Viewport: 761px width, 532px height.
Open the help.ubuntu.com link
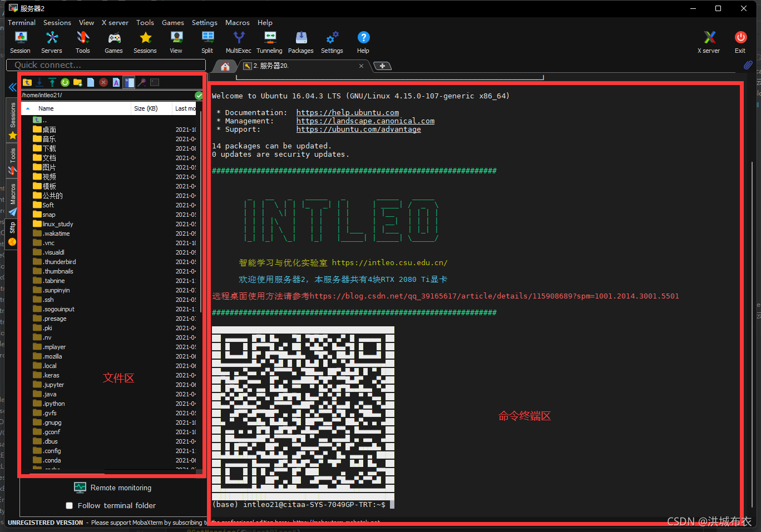[348, 112]
